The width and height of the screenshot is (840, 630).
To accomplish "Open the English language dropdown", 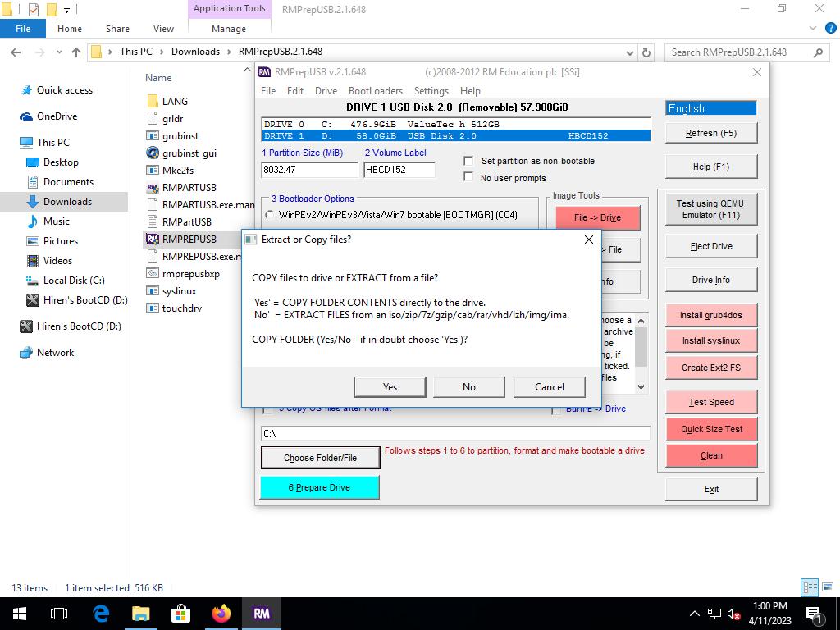I will (x=710, y=108).
